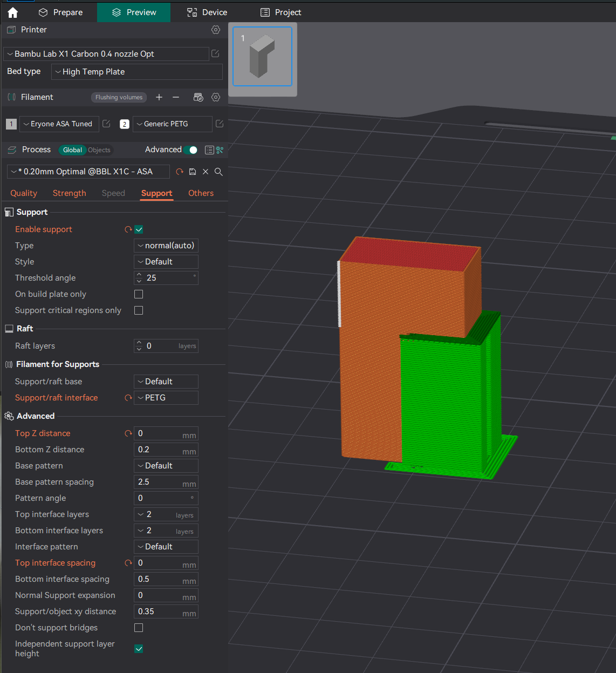Open the Bed type dropdown
The image size is (616, 673).
pos(136,71)
